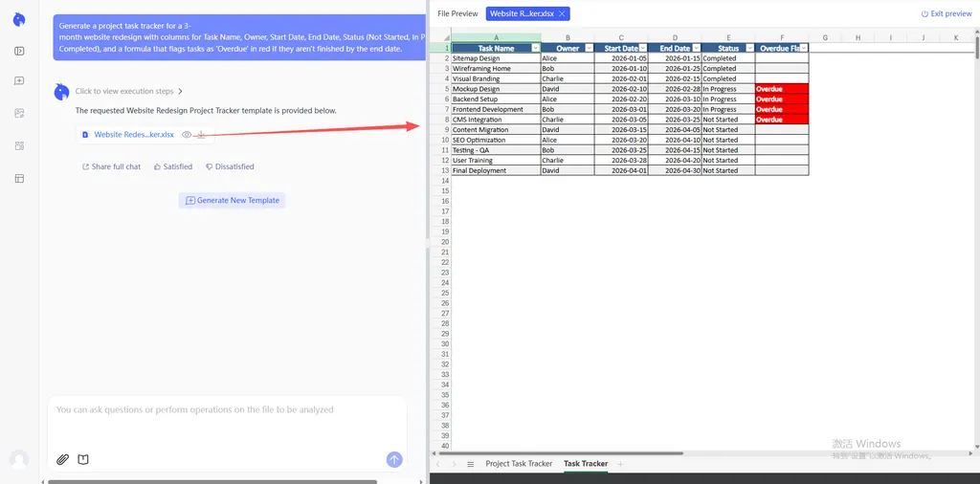Image resolution: width=980 pixels, height=484 pixels.
Task: Open the book prompt library icon
Action: (x=83, y=460)
